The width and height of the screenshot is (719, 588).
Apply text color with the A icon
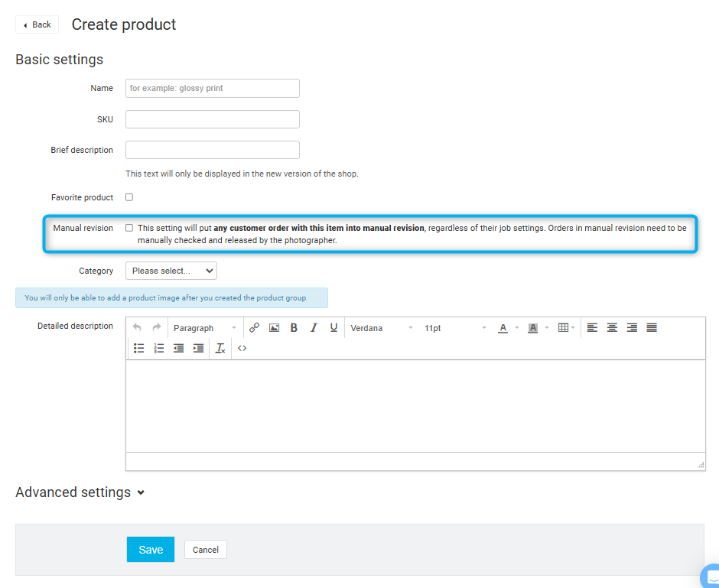(503, 328)
